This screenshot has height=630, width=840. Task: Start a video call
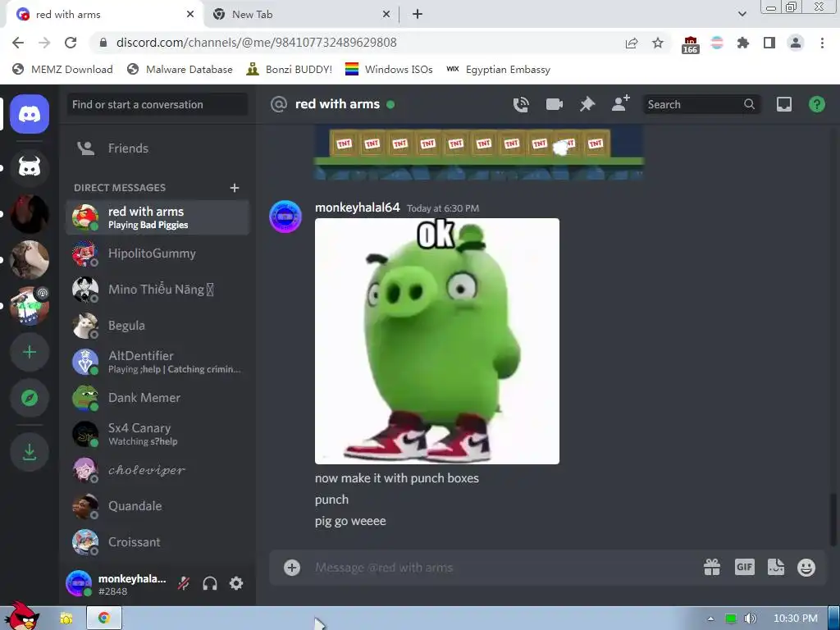coord(554,104)
